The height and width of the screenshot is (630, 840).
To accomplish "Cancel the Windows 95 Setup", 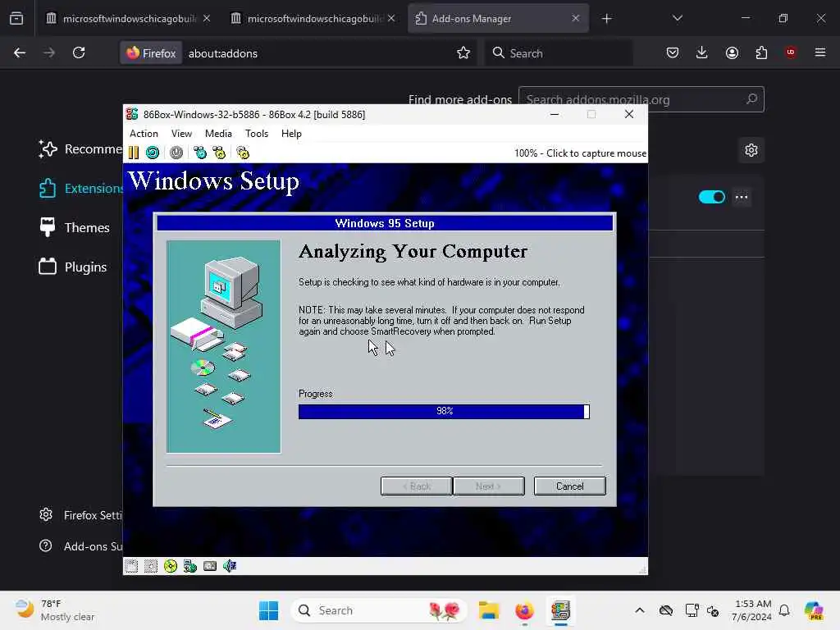I will 569,486.
